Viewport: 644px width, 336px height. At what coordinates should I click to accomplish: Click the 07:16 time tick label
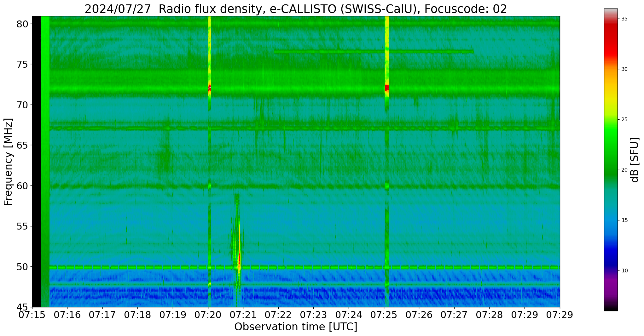67,315
